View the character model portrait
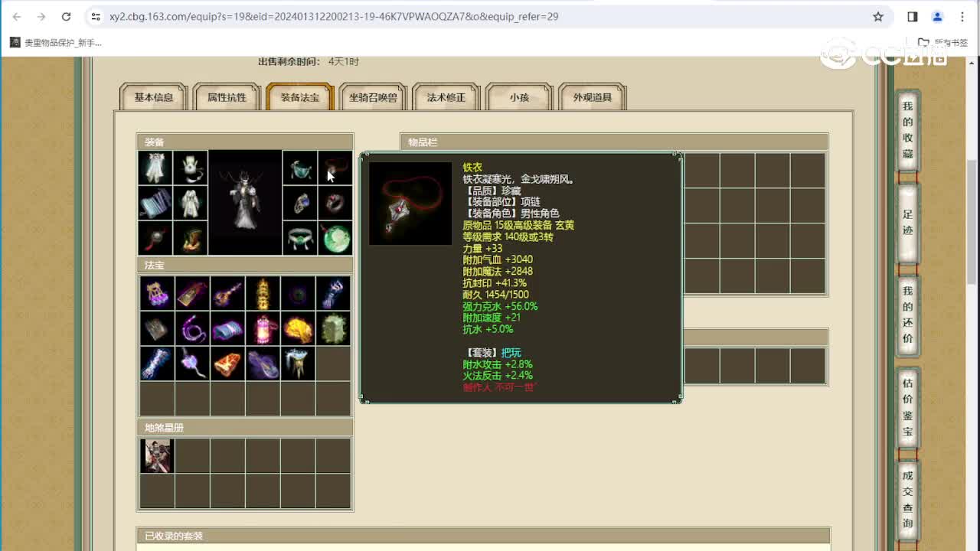The width and height of the screenshot is (980, 551). [x=245, y=203]
